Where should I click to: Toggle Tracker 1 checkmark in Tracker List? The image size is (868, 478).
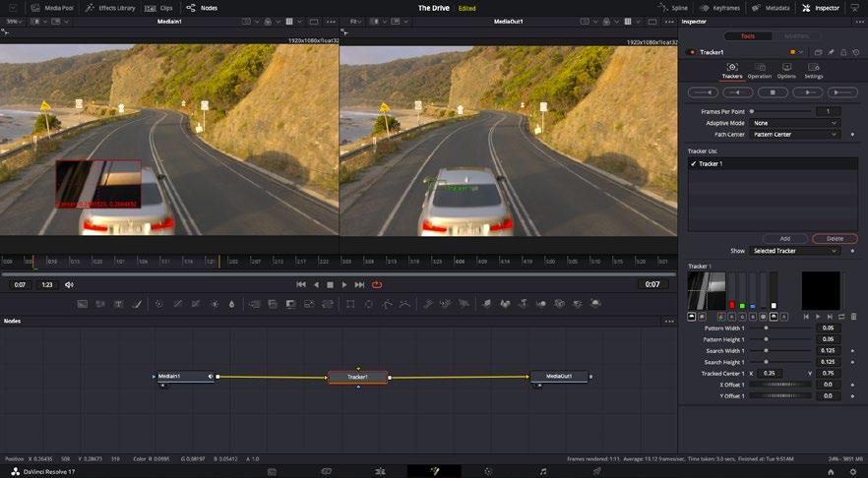coord(693,164)
